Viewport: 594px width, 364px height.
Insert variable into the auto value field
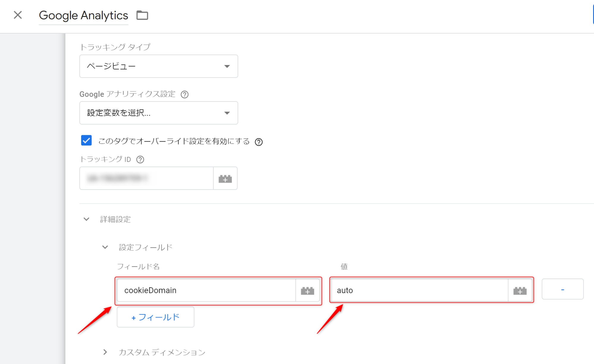click(520, 291)
